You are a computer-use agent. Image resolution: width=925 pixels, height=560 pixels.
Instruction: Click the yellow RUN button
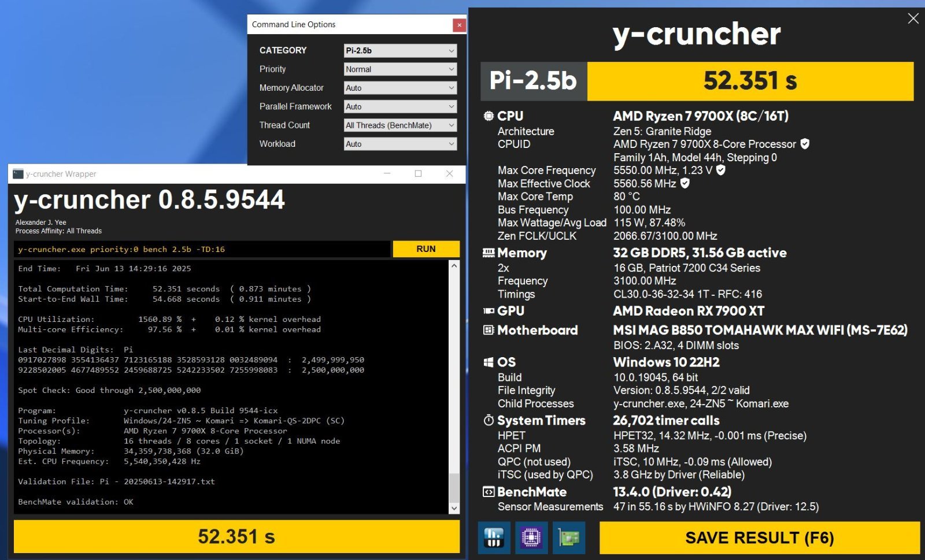click(426, 249)
